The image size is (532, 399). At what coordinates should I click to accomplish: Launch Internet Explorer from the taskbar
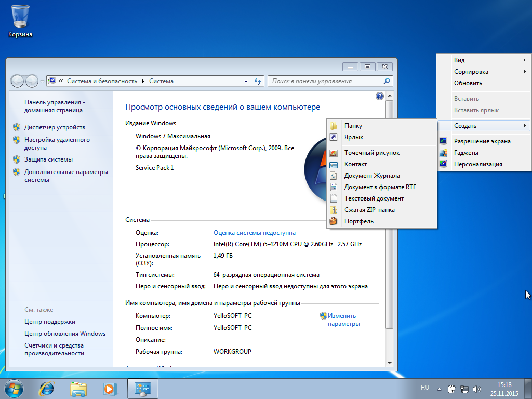(x=47, y=389)
